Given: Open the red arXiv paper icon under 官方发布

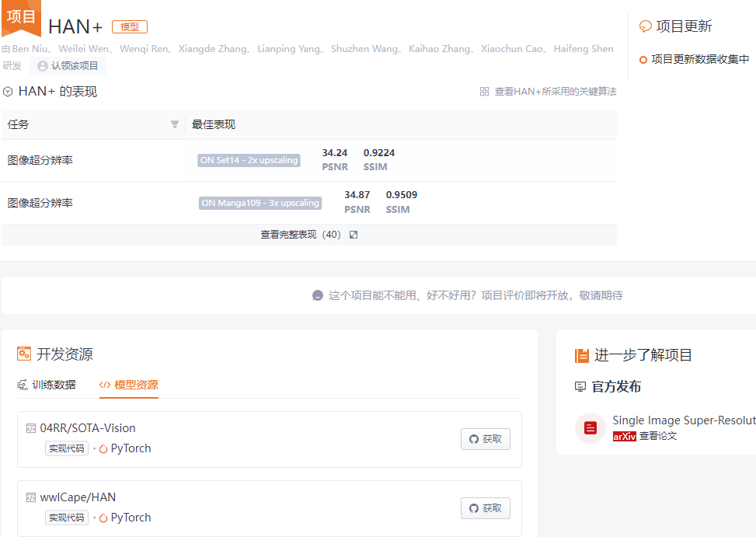Looking at the screenshot, I should (x=590, y=427).
